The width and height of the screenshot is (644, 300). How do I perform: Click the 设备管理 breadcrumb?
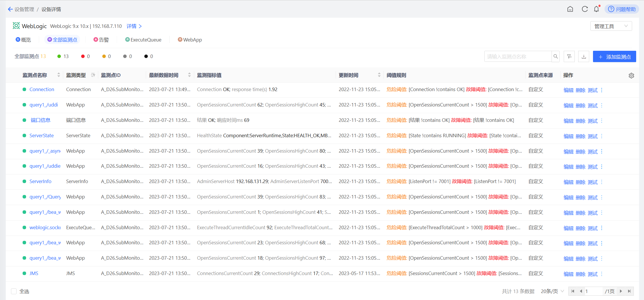coord(24,9)
